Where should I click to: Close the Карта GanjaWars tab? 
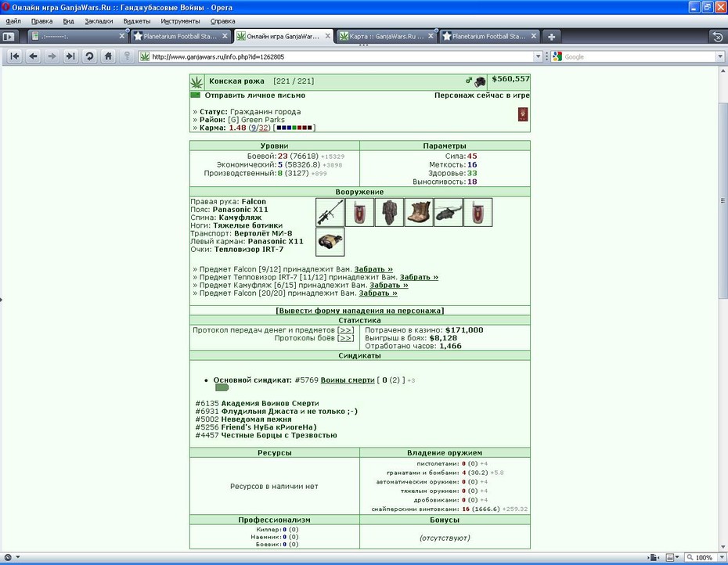[x=431, y=36]
